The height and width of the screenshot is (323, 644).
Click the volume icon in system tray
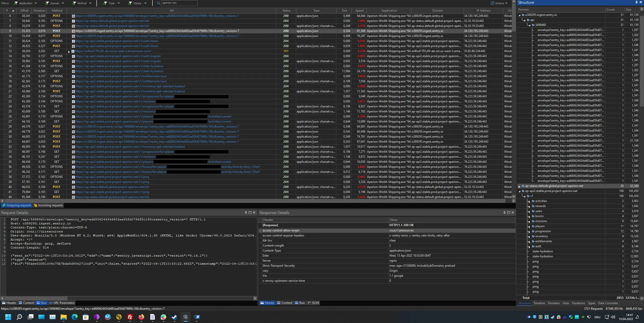click(x=613, y=317)
